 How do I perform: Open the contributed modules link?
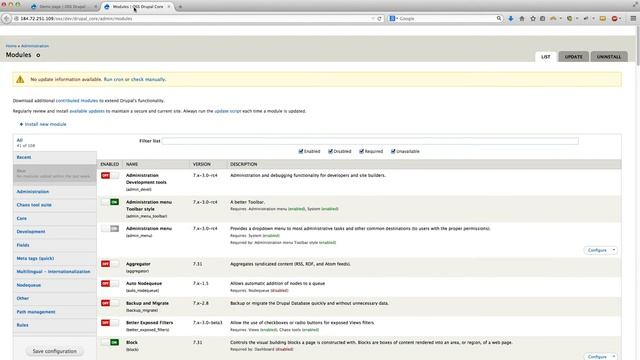click(x=77, y=100)
